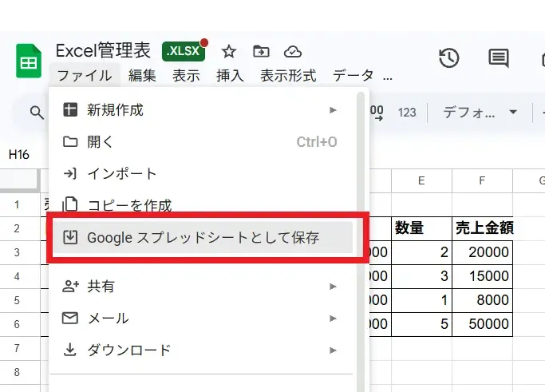Image resolution: width=545 pixels, height=392 pixels.
Task: Expand the メール submenu
Action: pyautogui.click(x=203, y=319)
